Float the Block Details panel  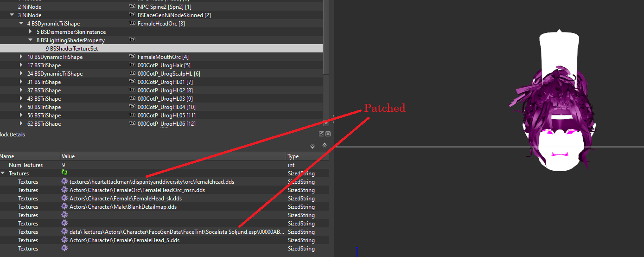click(x=321, y=134)
